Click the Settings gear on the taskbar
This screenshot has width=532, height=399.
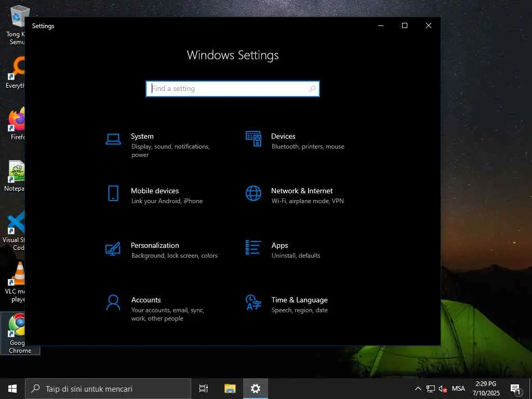coord(256,389)
